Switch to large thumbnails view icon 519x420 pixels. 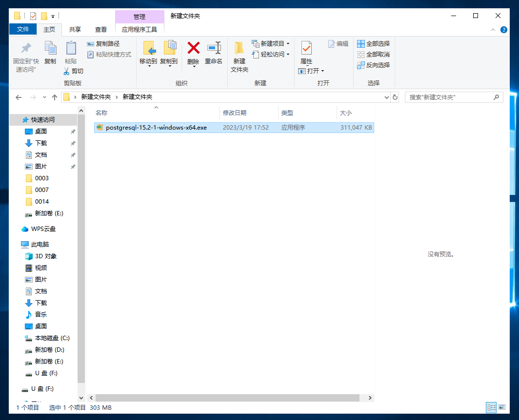click(502, 407)
